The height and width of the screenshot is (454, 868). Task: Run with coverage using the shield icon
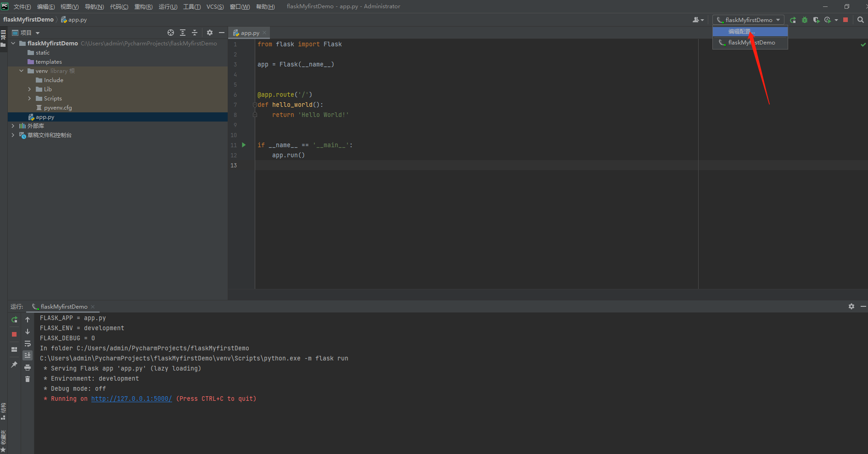[x=816, y=20]
